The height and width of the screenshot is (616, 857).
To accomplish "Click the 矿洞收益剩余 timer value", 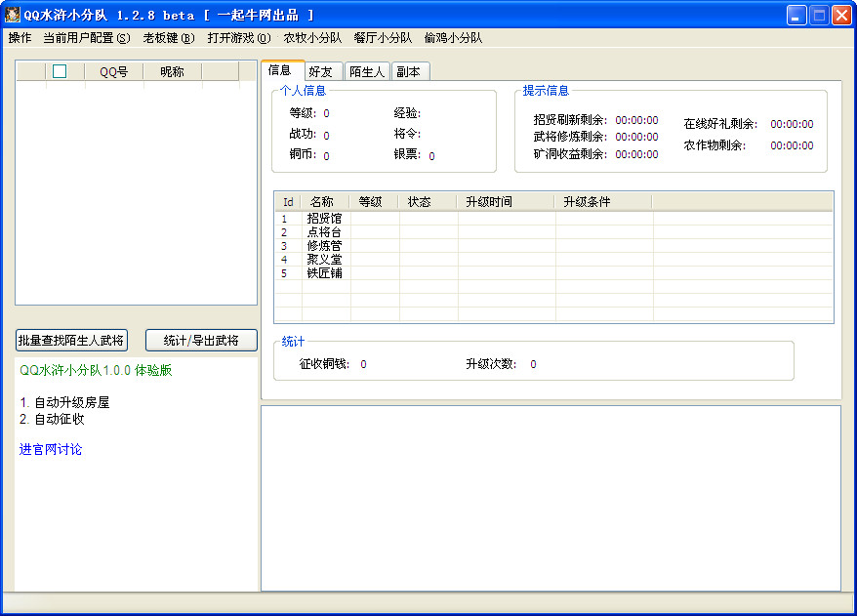I will coord(636,154).
